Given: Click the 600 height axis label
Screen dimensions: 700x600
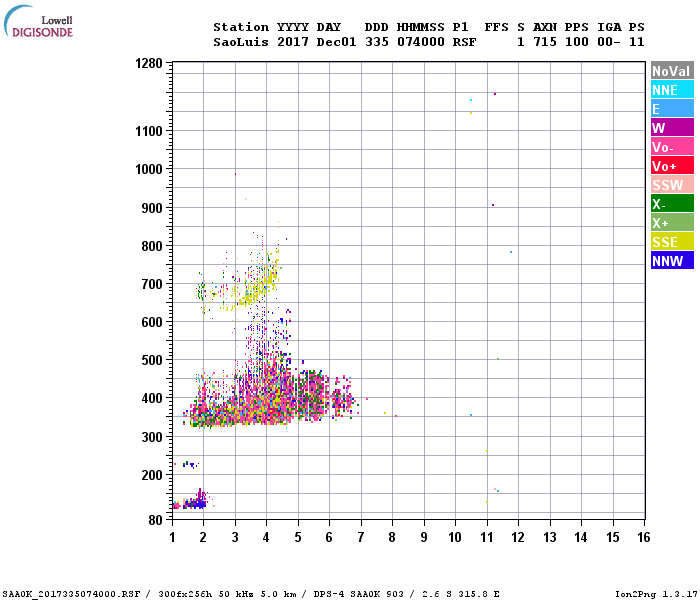Looking at the screenshot, I should (152, 322).
